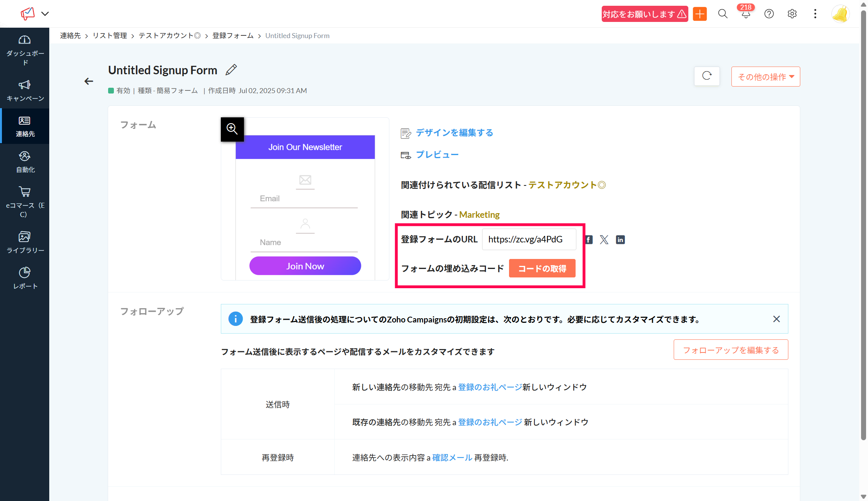
Task: Open the vertical three-dot more menu
Action: [815, 14]
